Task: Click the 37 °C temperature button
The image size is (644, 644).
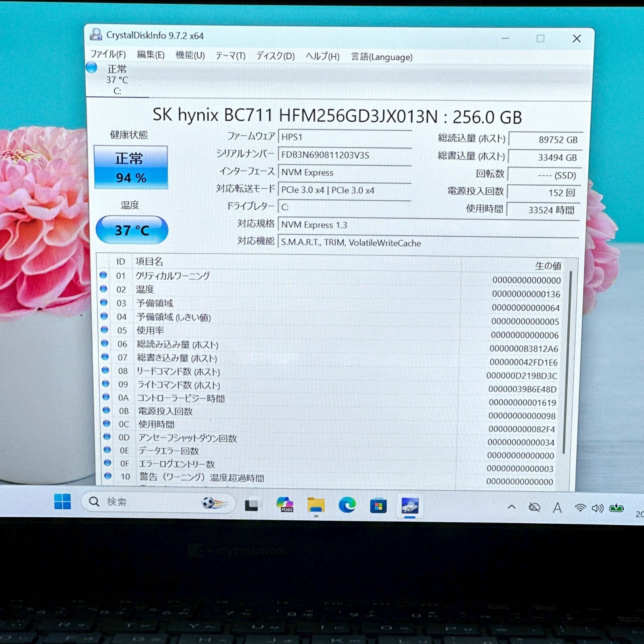Action: pos(132,230)
